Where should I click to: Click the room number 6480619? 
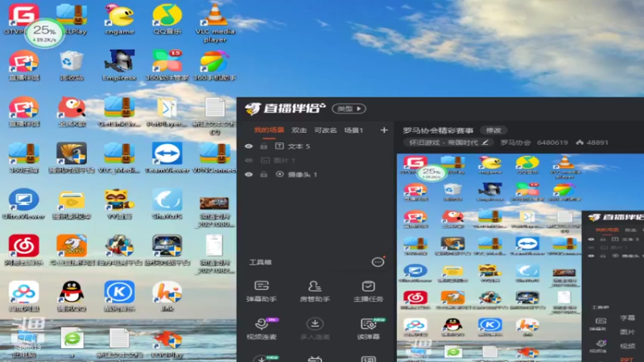click(x=552, y=142)
